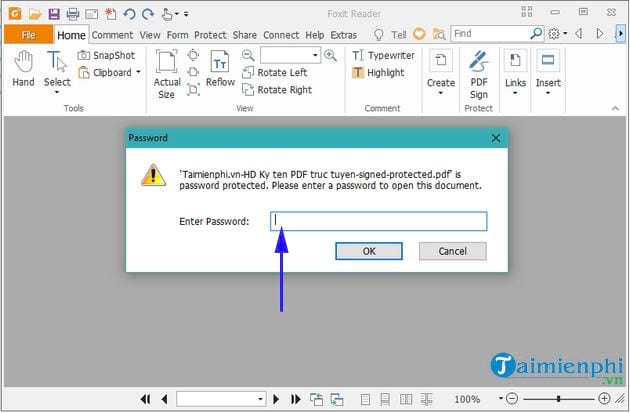Select continuous facing view mode

[x=426, y=399]
